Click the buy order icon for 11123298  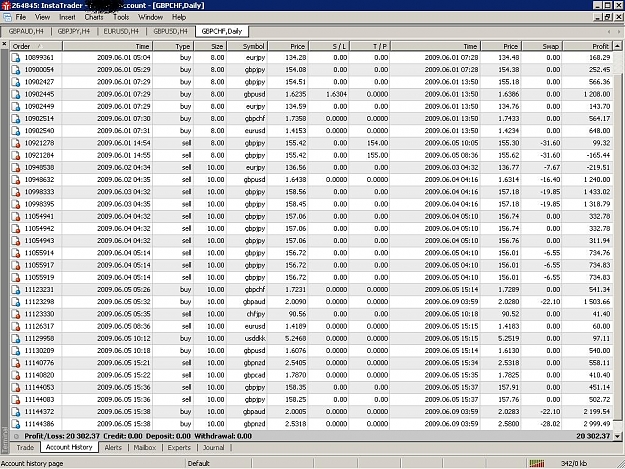click(x=16, y=302)
